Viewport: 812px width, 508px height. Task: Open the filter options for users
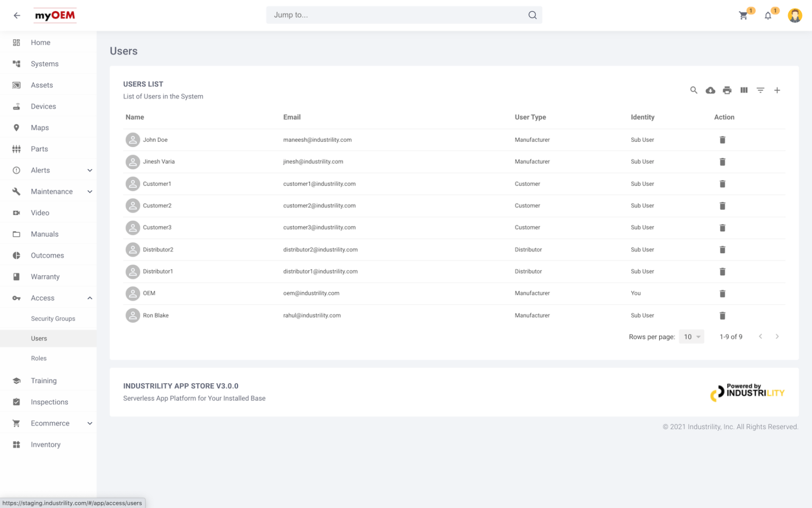click(760, 90)
